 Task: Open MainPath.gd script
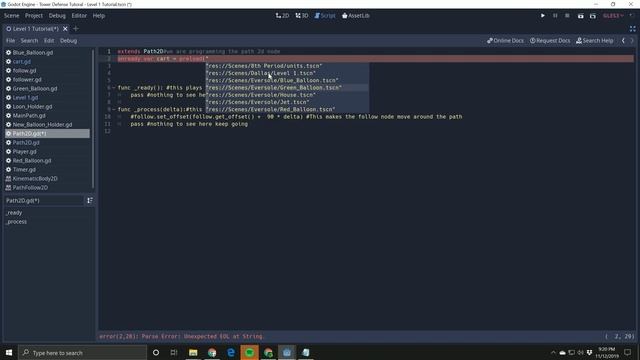pos(47,116)
